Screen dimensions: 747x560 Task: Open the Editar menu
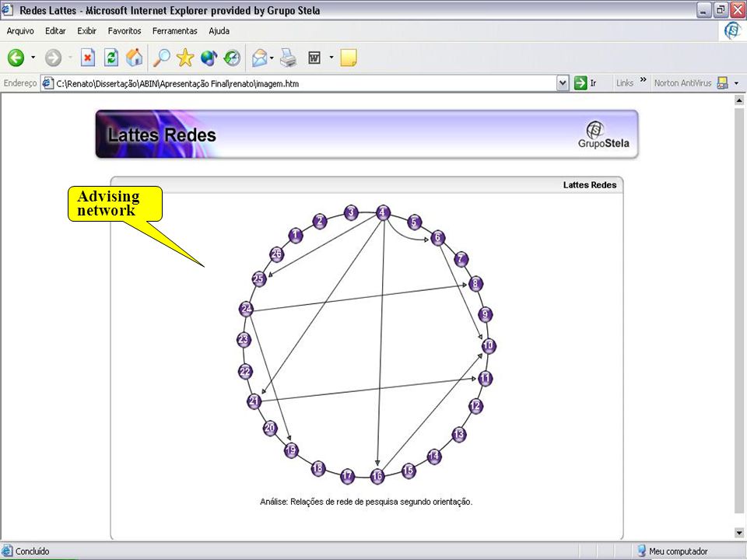55,31
